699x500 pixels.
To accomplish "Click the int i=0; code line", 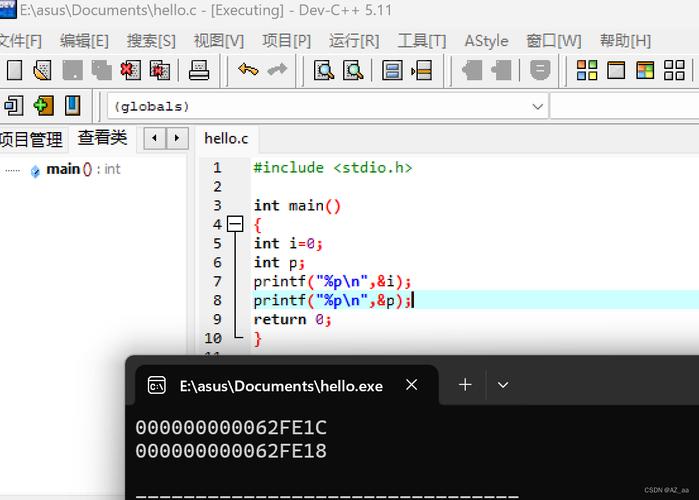I will pyautogui.click(x=288, y=243).
